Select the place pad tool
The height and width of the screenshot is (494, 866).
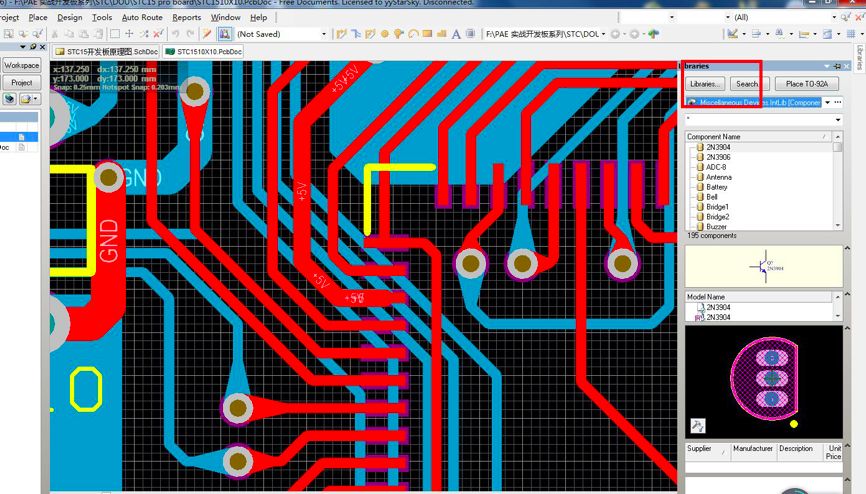click(384, 34)
